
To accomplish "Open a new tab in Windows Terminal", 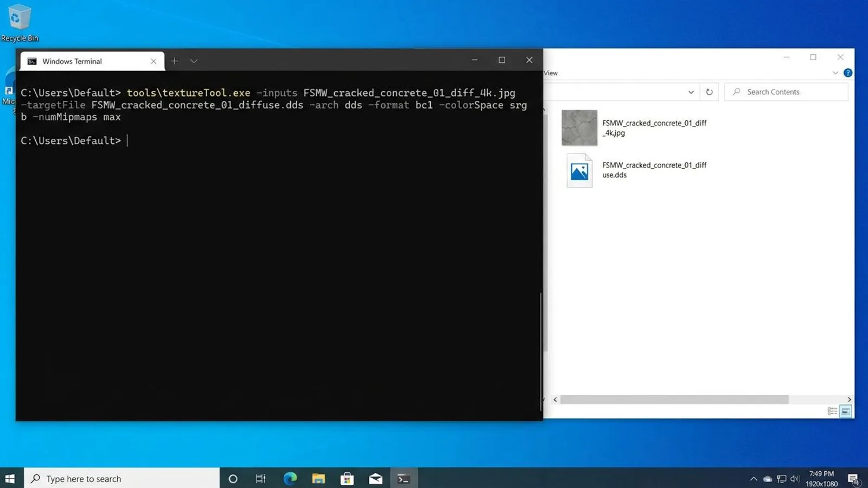I will [174, 61].
